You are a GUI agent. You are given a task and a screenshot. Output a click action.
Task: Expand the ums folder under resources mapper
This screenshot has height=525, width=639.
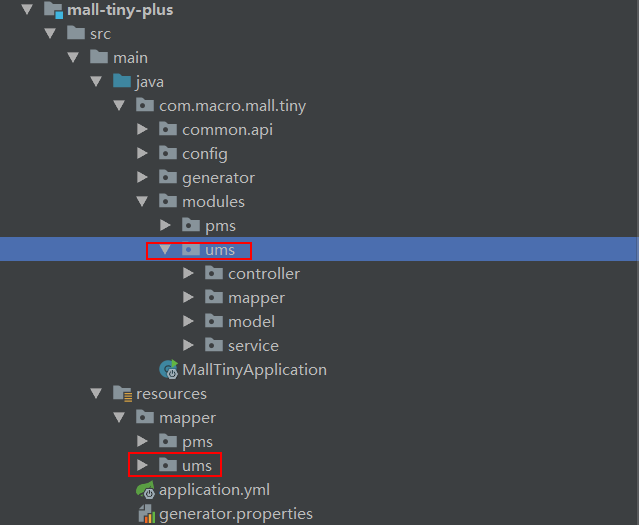pos(142,465)
